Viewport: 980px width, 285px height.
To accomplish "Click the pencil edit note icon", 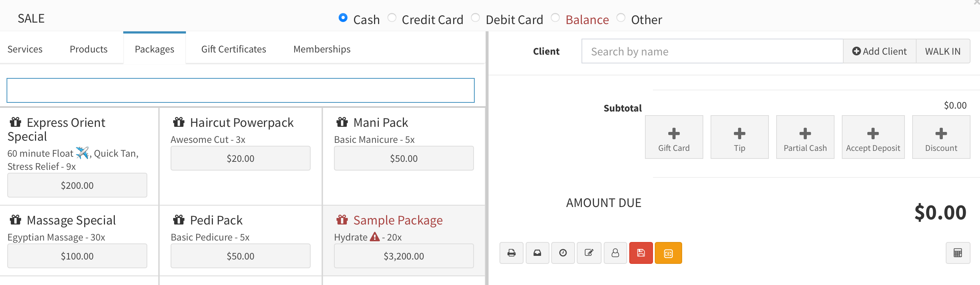I will click(x=589, y=253).
